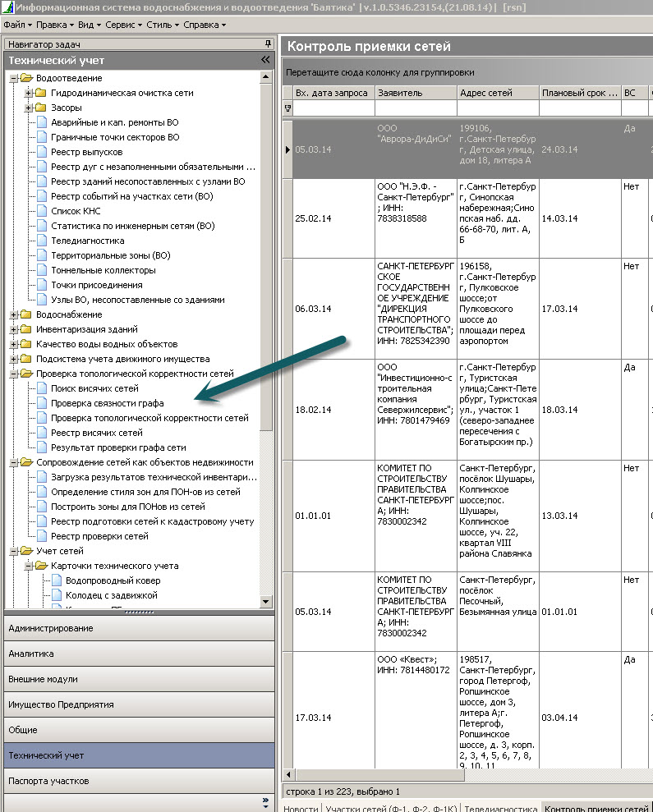Click the row indicator arrow for 05.03.14

[x=287, y=149]
